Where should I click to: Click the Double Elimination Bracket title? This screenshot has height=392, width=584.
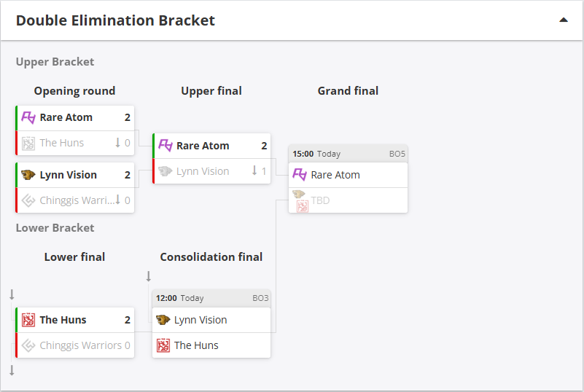pos(115,20)
